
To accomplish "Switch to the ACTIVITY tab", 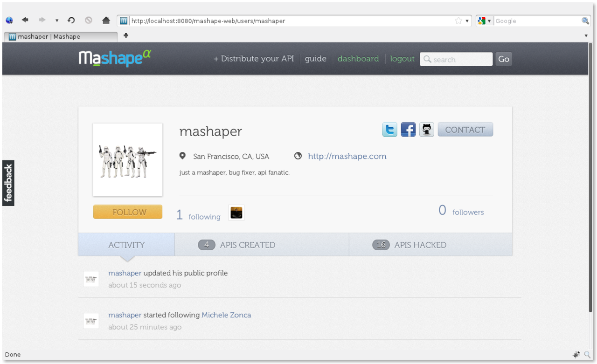I will (126, 245).
